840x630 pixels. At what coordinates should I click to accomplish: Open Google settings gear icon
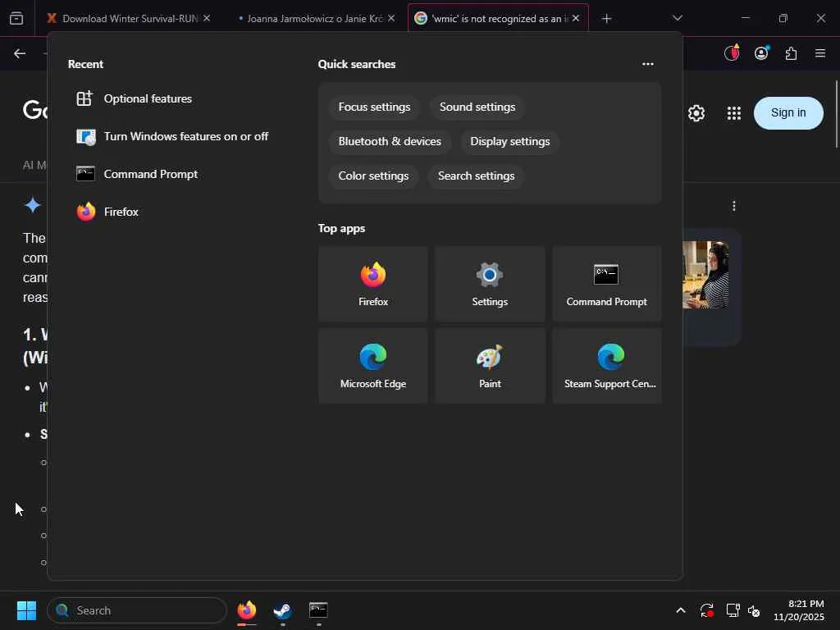point(696,113)
